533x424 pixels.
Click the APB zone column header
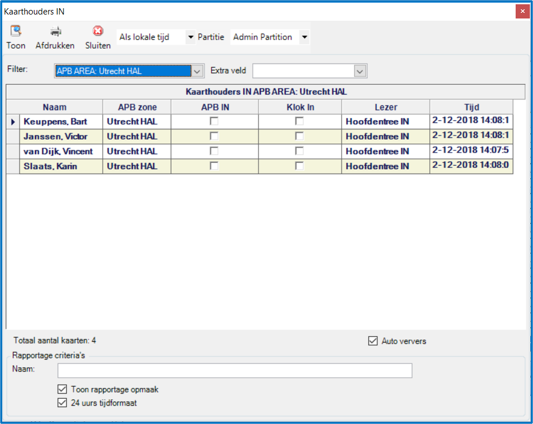137,107
